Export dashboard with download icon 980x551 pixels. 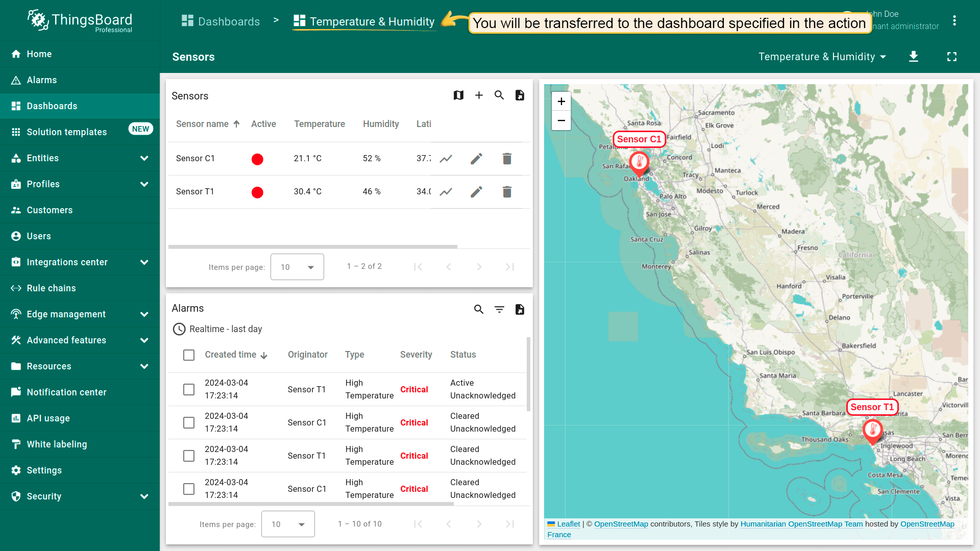click(914, 57)
